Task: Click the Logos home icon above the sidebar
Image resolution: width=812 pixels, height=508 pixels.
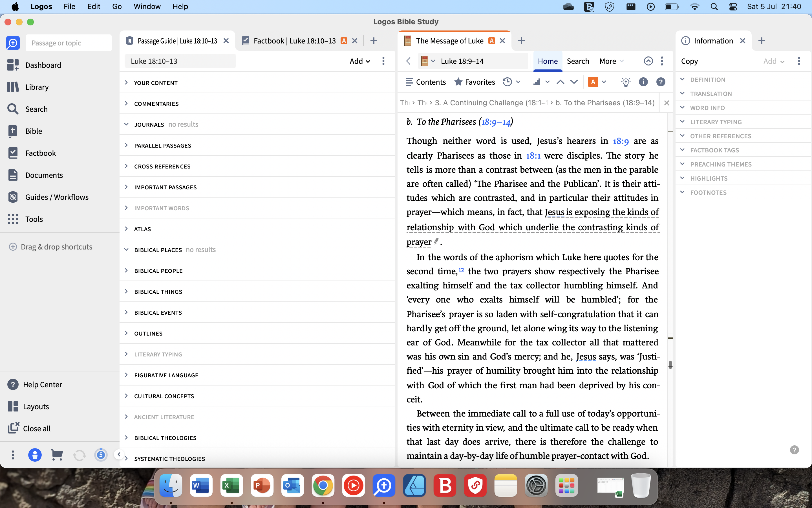Action: [x=13, y=43]
